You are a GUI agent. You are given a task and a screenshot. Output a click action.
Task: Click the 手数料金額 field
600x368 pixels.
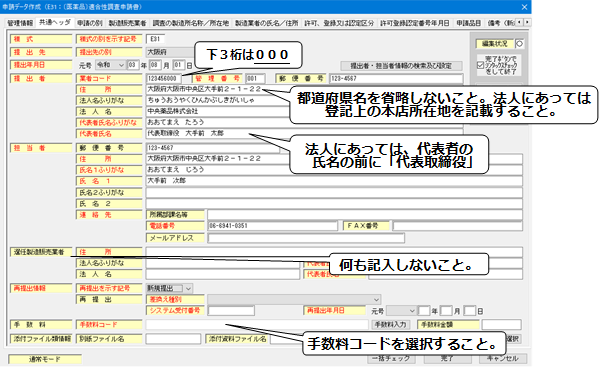[x=501, y=325]
